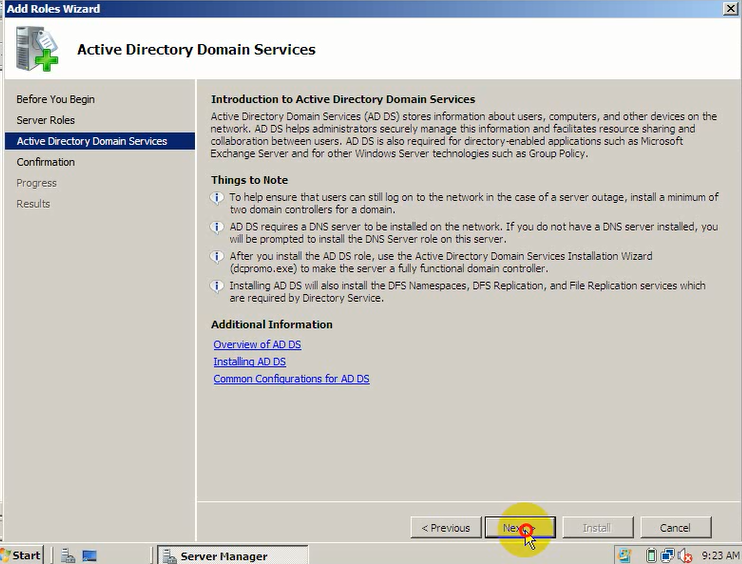This screenshot has width=742, height=564.
Task: Click the first system tray flag icon
Action: tap(624, 555)
